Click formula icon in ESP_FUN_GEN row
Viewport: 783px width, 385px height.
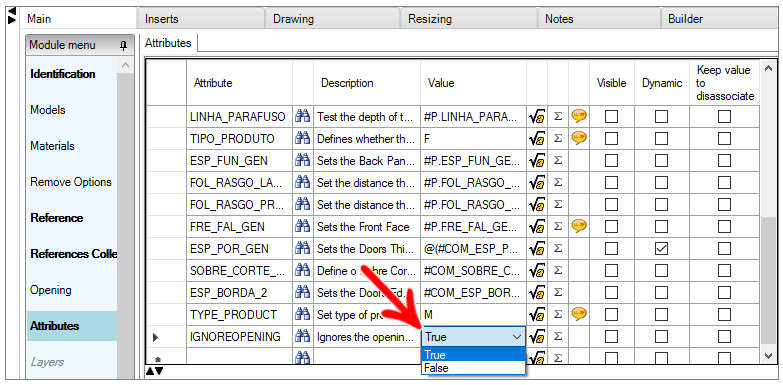[537, 161]
